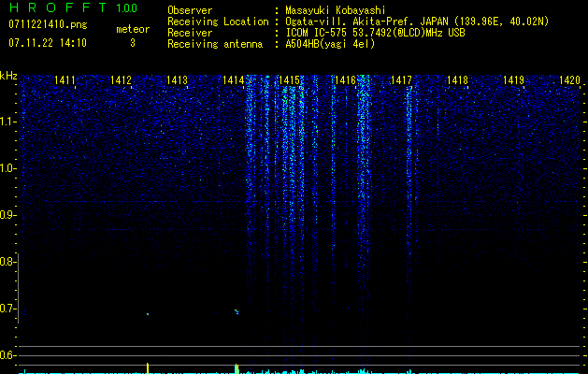Screen dimensions: 588x374
Task: Click the Observer label
Action: (190, 10)
